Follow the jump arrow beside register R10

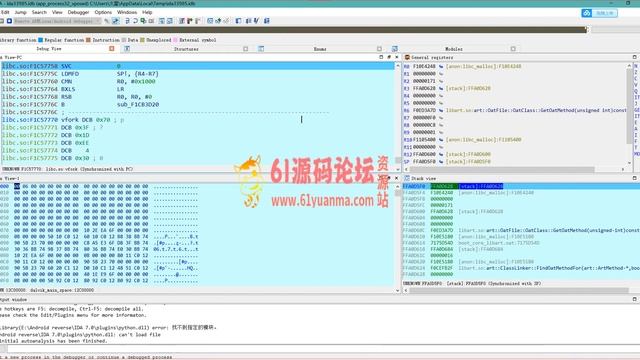(441, 140)
